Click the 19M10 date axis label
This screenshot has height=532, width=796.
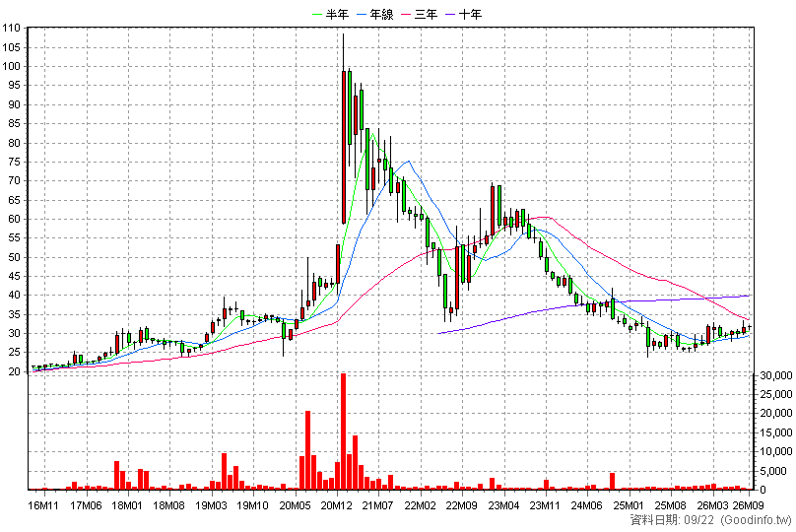click(253, 505)
